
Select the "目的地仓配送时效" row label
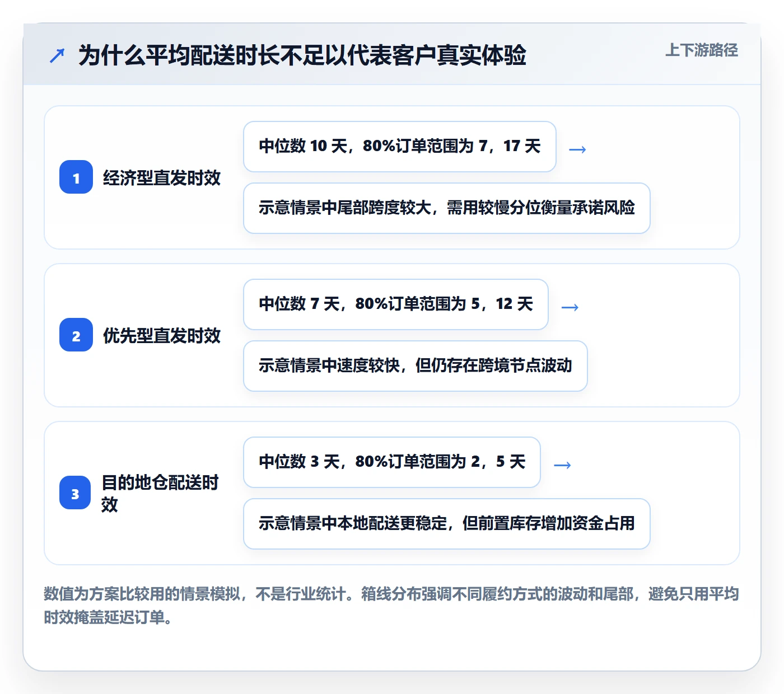pos(160,493)
